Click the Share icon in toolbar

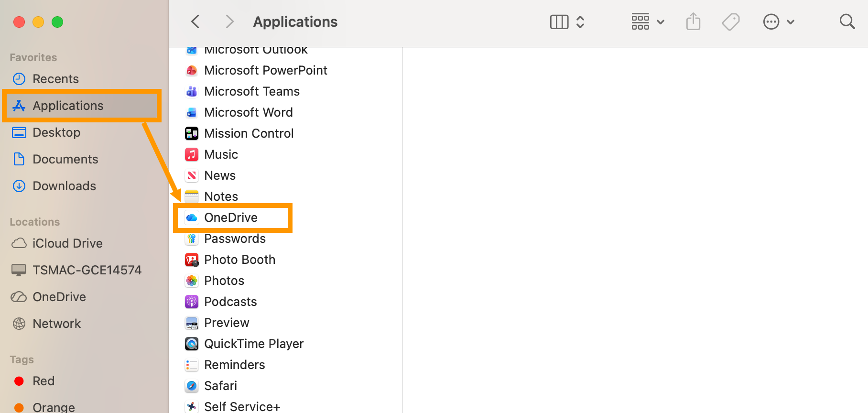point(693,22)
